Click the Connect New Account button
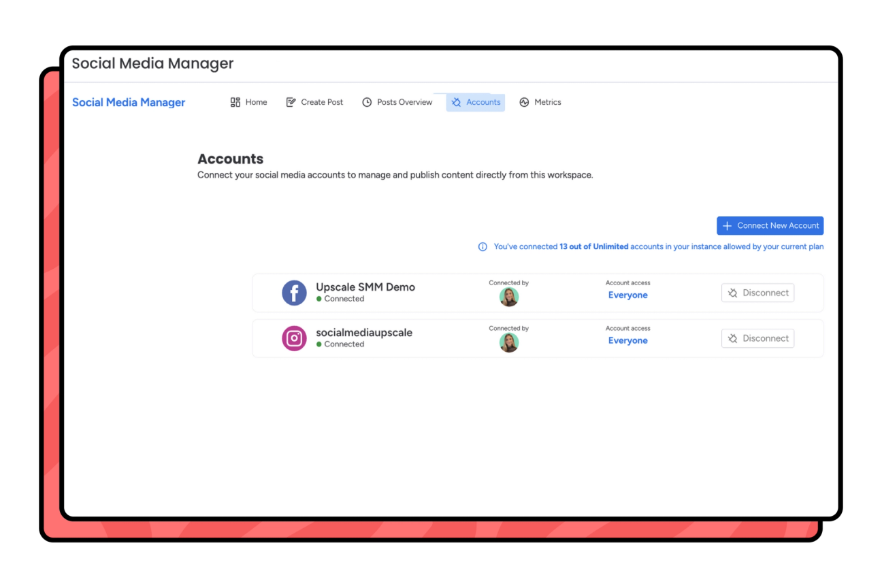The height and width of the screenshot is (588, 882). point(770,225)
